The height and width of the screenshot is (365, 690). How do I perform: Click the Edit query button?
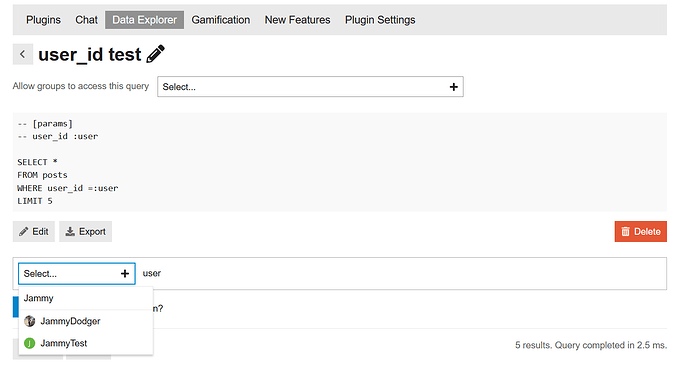(33, 232)
